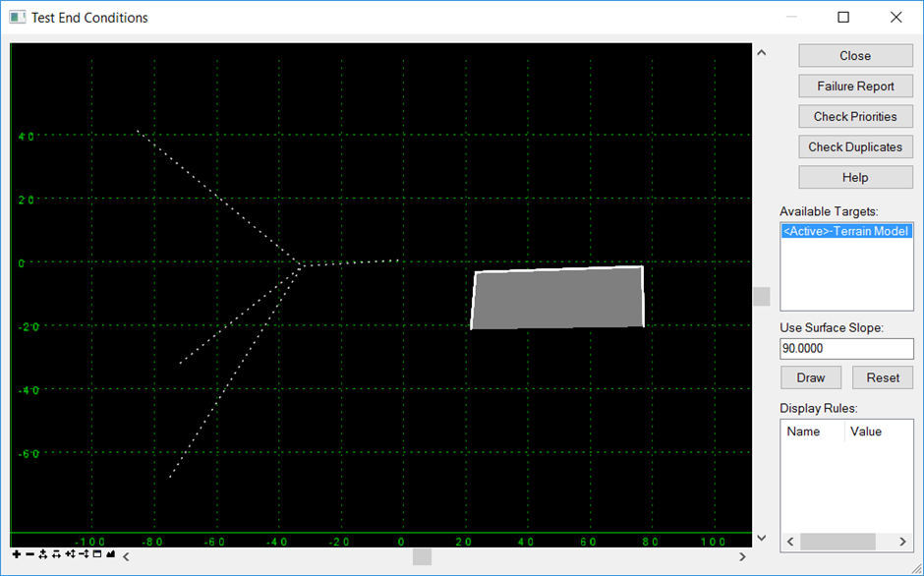The width and height of the screenshot is (924, 576).
Task: Click the canvas vertical scrollbar thumb
Action: click(762, 297)
